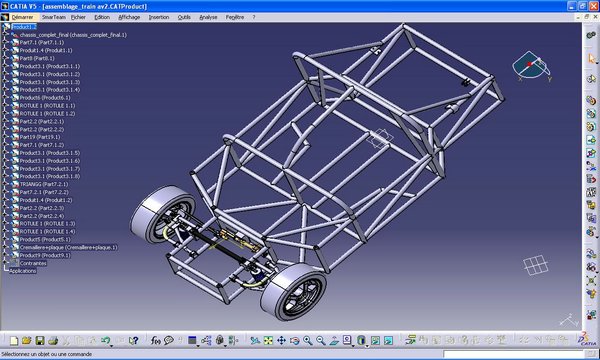Click the New document icon
This screenshot has height=360, width=600.
tap(14, 340)
